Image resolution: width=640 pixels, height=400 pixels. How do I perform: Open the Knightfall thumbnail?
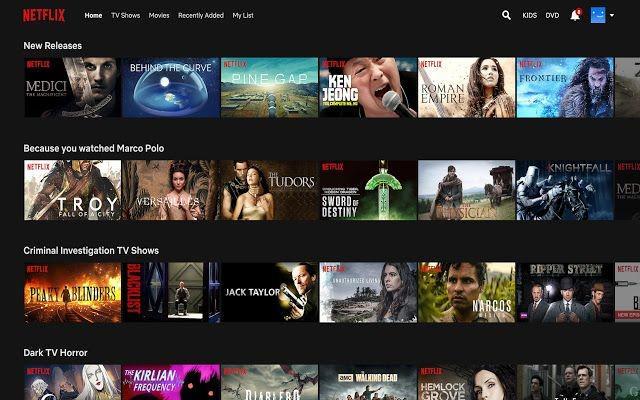coord(565,190)
